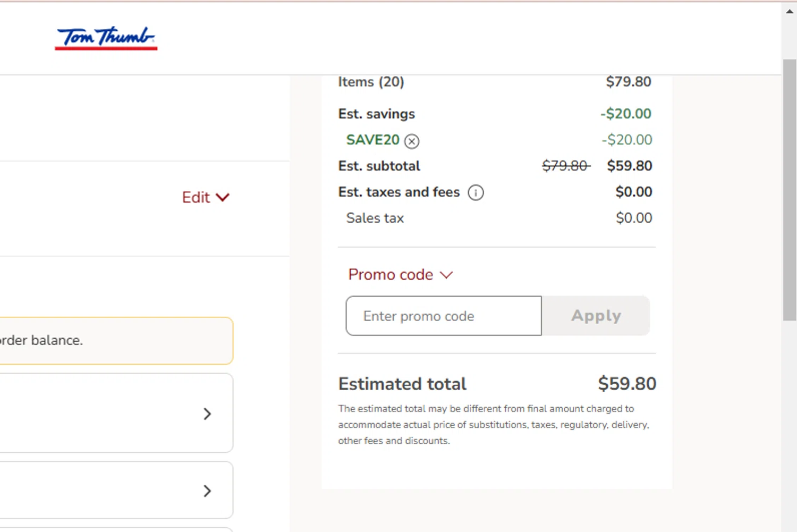The width and height of the screenshot is (797, 532).
Task: Remove the SAVE20 promo code
Action: coord(412,141)
